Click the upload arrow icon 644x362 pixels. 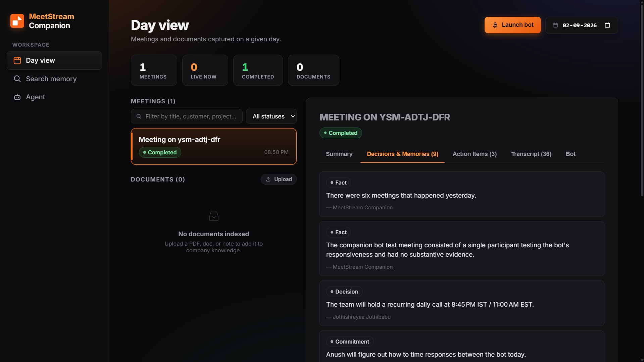click(268, 179)
